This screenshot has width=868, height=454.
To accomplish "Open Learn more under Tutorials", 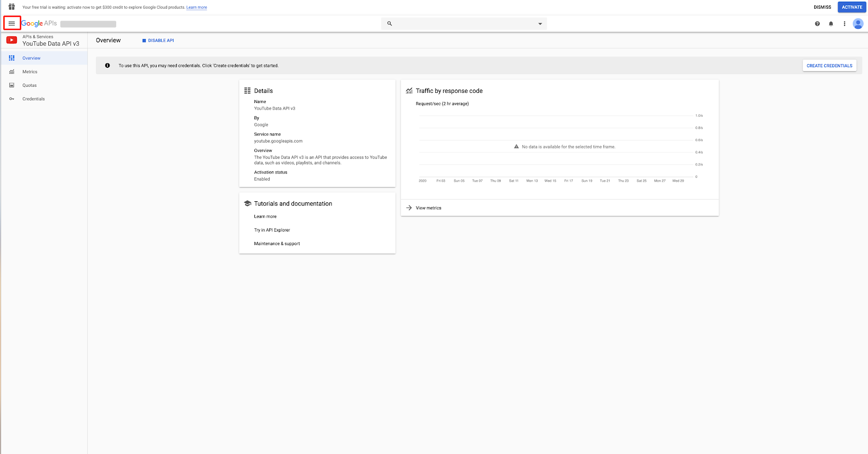I will 265,216.
